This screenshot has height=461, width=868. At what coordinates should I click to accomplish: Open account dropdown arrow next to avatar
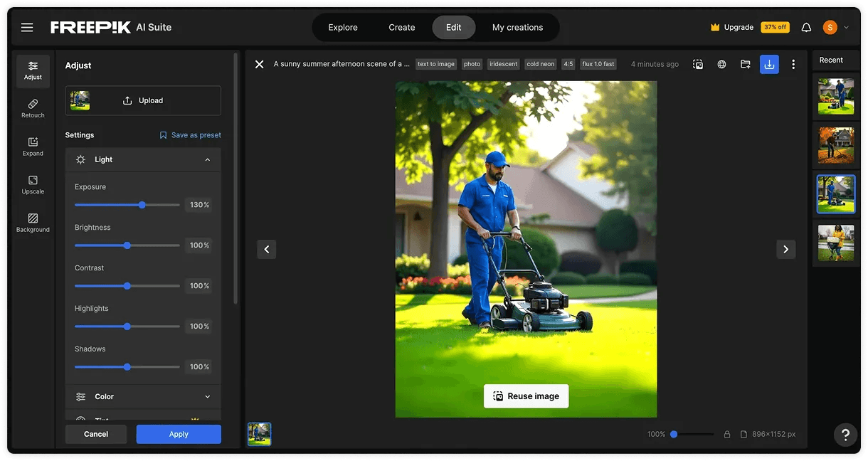[846, 28]
